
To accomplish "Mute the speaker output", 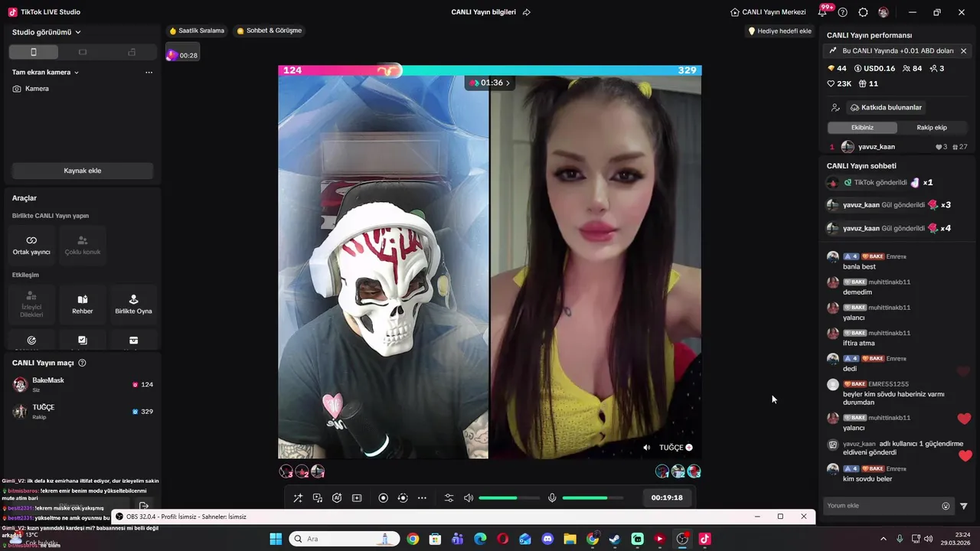I will [469, 498].
